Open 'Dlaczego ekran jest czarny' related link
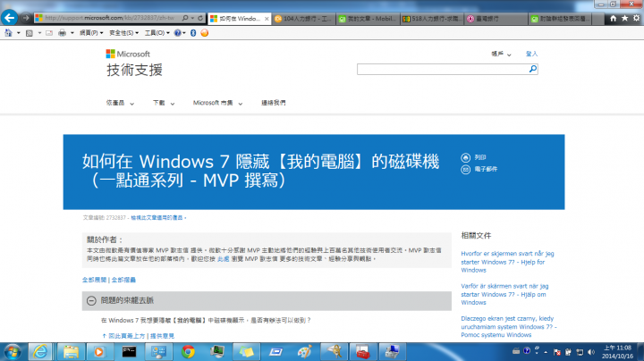644x361 pixels. (x=509, y=326)
